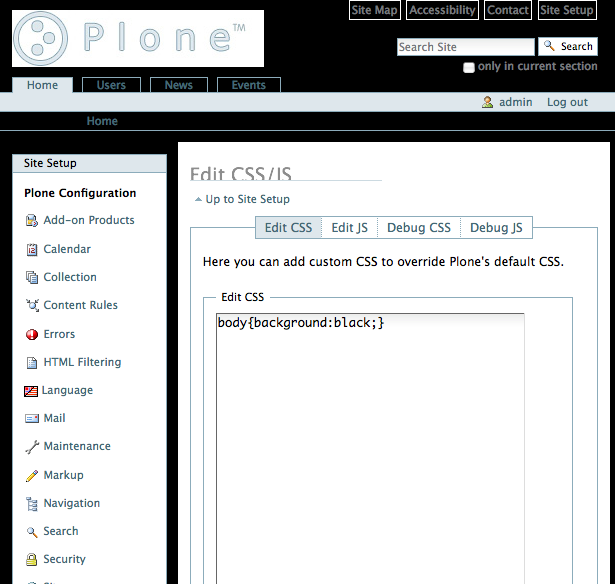The image size is (615, 584).
Task: Click the Log out link
Action: coord(567,102)
